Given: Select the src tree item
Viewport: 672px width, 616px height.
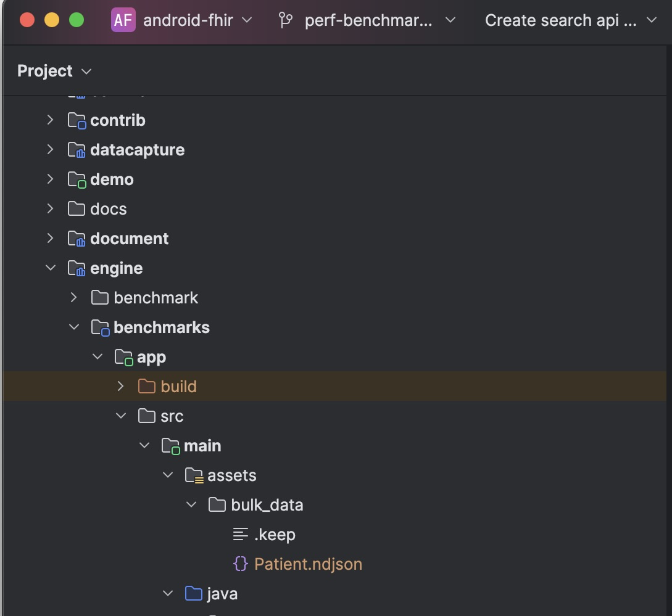Looking at the screenshot, I should [172, 416].
